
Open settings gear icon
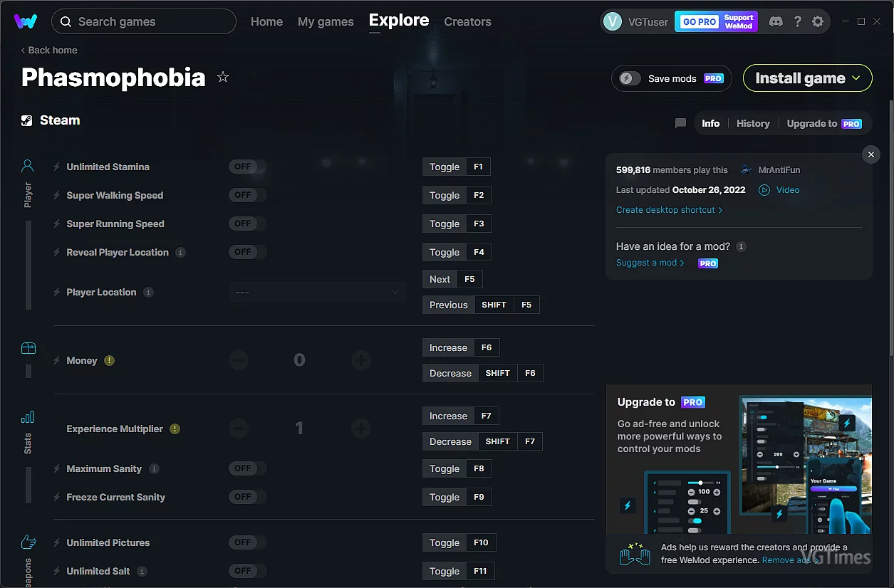818,21
